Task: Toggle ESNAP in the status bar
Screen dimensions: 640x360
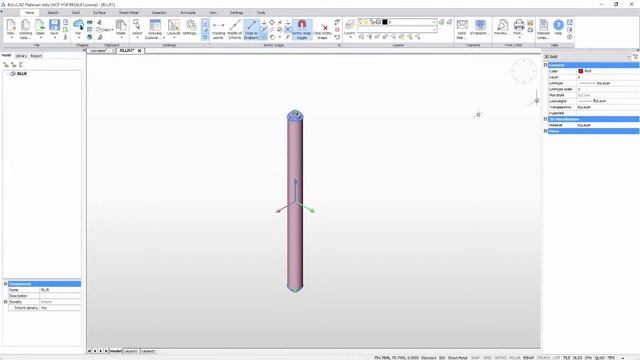Action: (529, 358)
